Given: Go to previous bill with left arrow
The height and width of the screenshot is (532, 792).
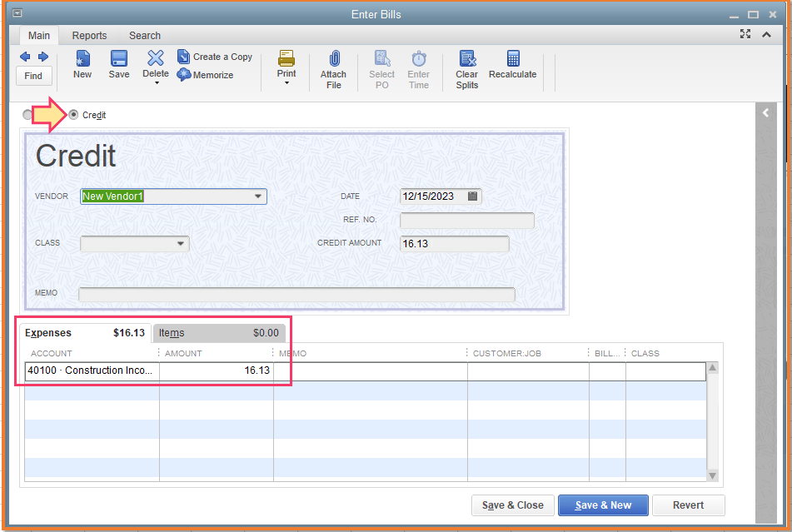Looking at the screenshot, I should tap(25, 57).
